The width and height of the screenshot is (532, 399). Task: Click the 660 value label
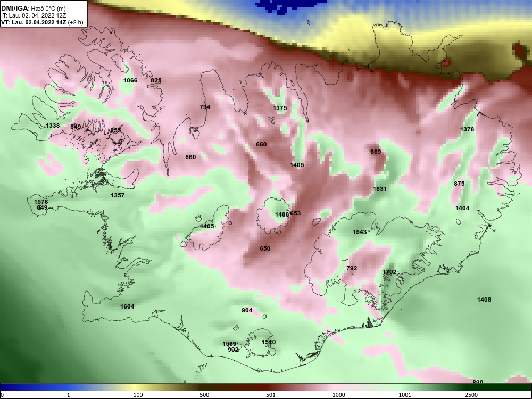pyautogui.click(x=261, y=144)
